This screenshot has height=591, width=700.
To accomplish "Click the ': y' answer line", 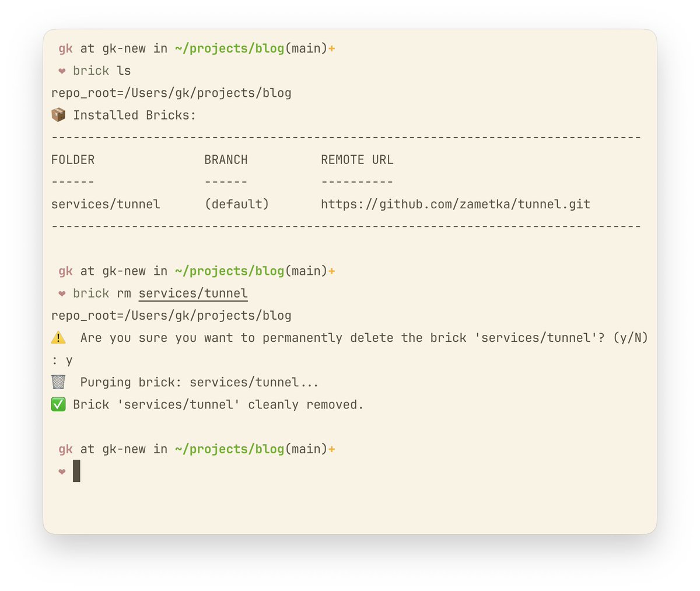I will tap(62, 361).
